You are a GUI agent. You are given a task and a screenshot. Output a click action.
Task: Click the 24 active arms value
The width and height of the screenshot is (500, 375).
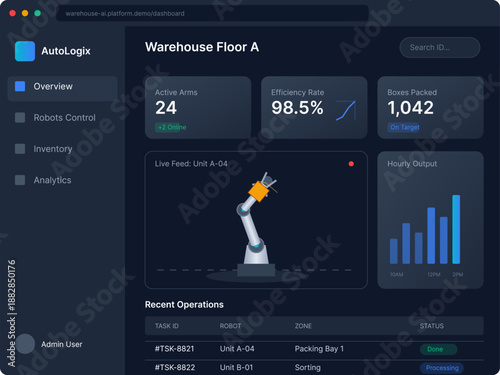[x=166, y=108]
